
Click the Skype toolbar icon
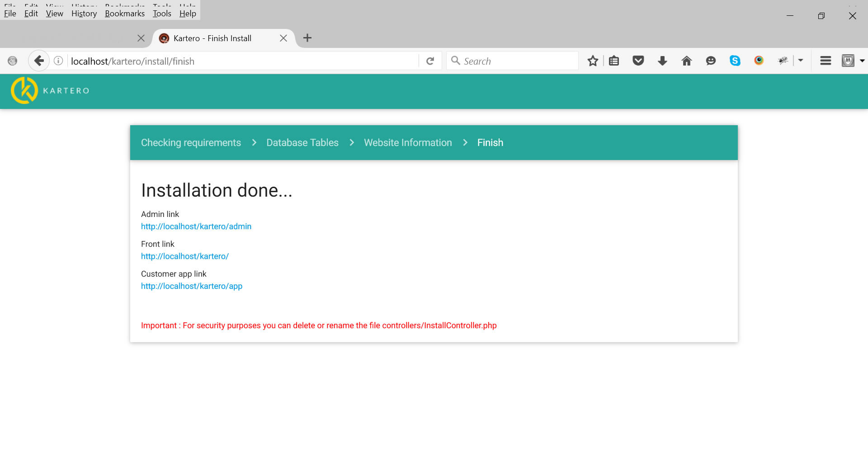[735, 61]
